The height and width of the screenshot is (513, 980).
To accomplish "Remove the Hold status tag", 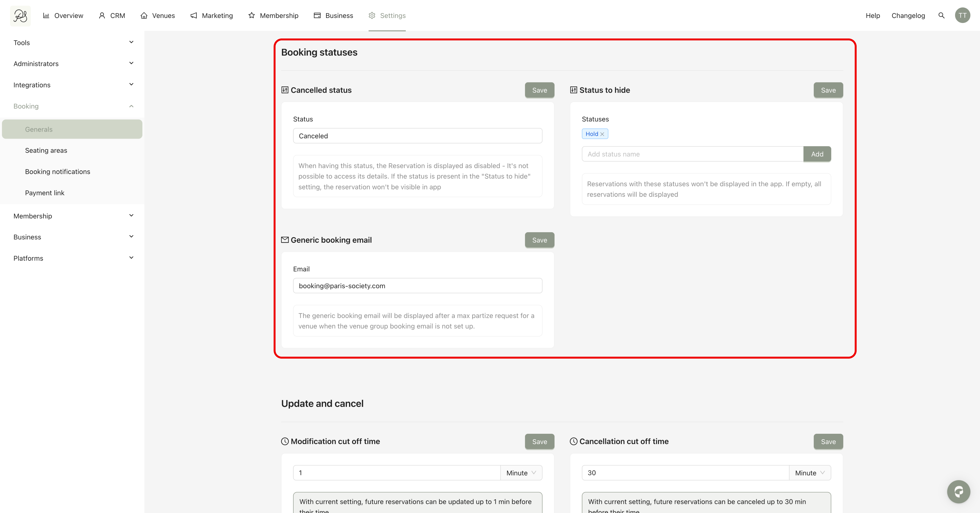I will tap(602, 134).
